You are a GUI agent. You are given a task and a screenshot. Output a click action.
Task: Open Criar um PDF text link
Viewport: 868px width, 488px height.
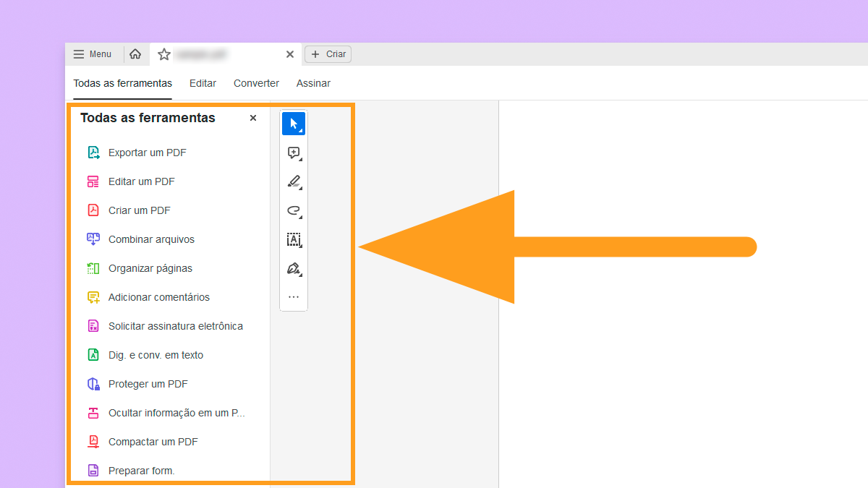coord(140,210)
